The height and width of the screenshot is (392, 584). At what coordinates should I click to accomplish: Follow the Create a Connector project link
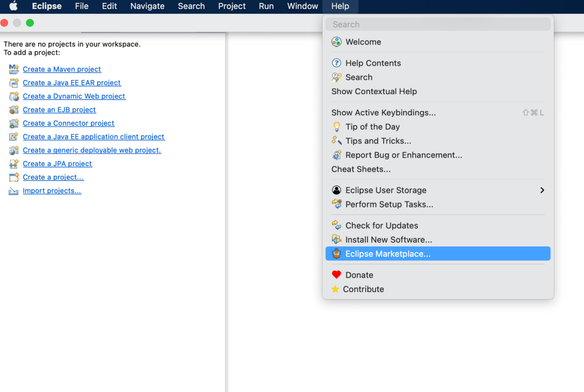pyautogui.click(x=69, y=123)
